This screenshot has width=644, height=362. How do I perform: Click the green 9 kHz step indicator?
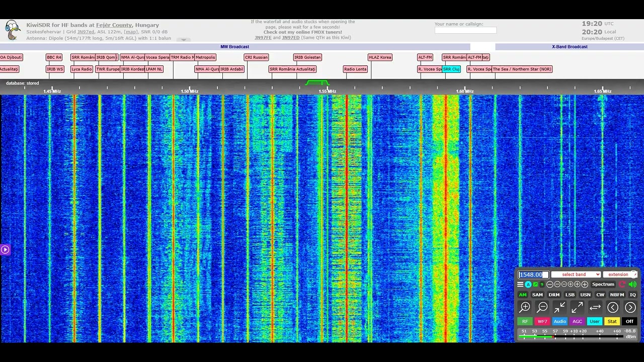[x=542, y=285]
